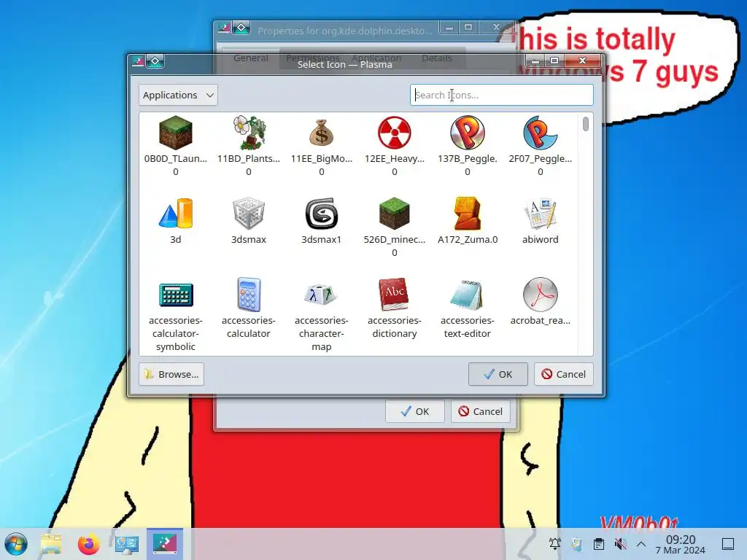Open the Windows-style Start menu orb

[16, 544]
